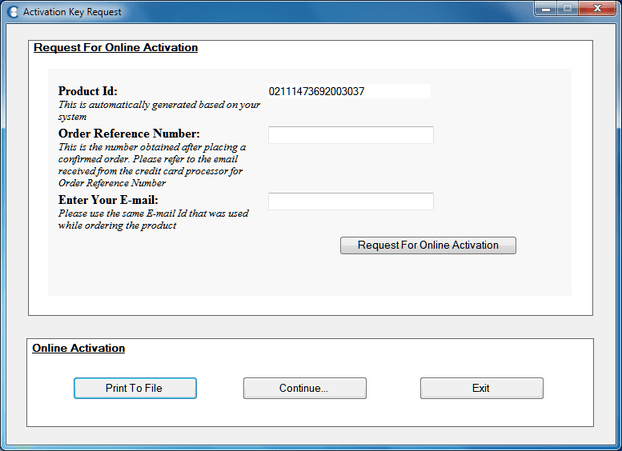Click the 'Online Activation' section heading
622x451 pixels.
click(x=78, y=348)
